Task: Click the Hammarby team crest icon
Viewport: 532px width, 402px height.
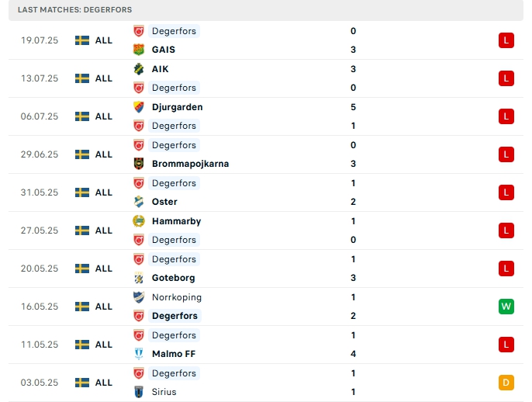Action: [139, 221]
